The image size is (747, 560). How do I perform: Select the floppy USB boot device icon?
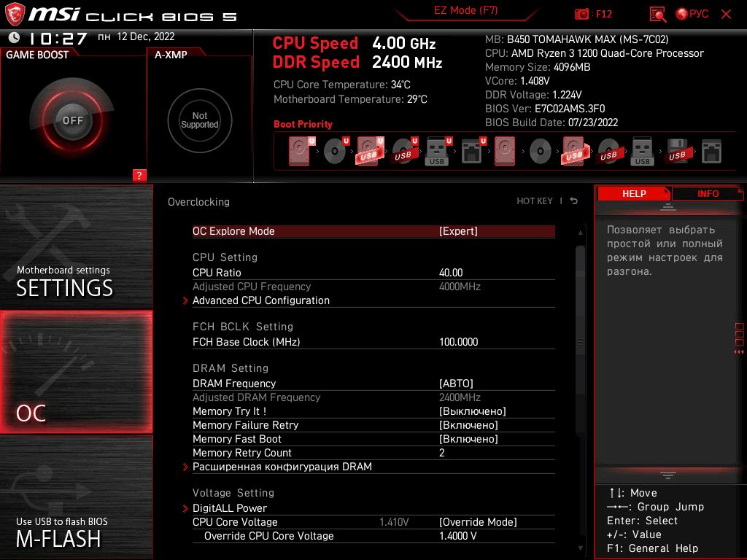point(677,152)
